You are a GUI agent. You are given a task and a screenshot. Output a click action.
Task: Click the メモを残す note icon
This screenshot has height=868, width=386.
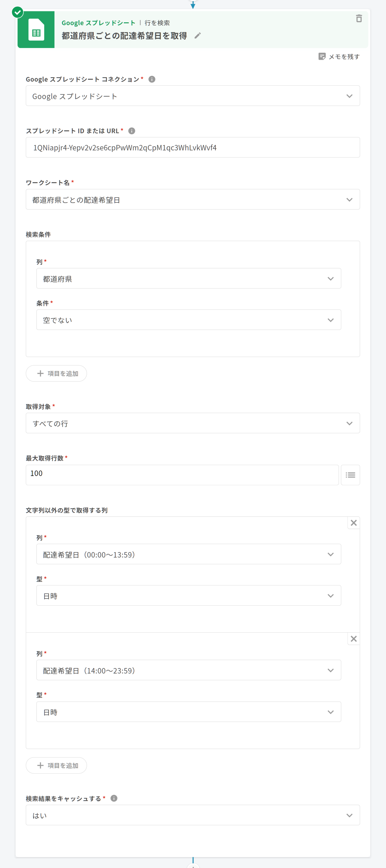(322, 57)
